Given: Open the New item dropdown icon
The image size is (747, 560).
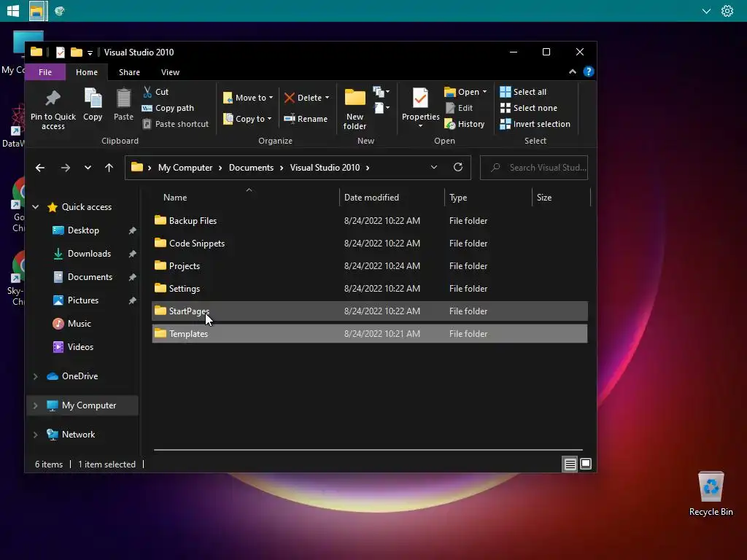Looking at the screenshot, I should click(x=381, y=91).
